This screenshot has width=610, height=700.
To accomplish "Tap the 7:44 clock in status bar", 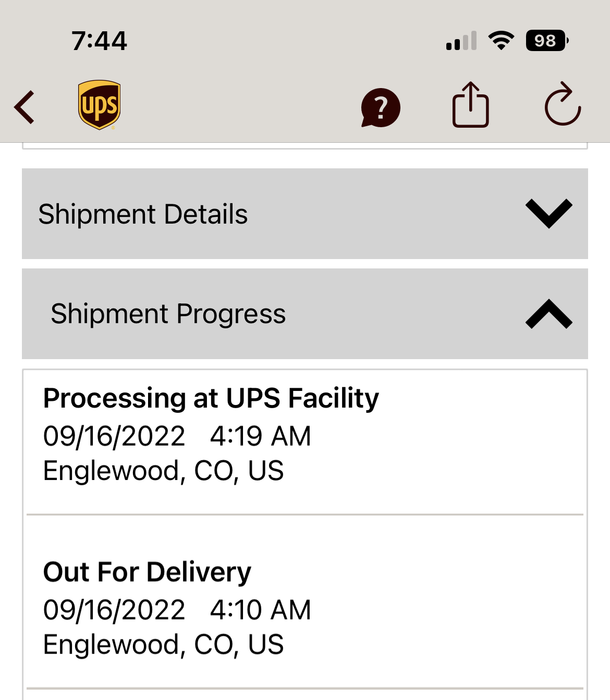I will (x=99, y=41).
